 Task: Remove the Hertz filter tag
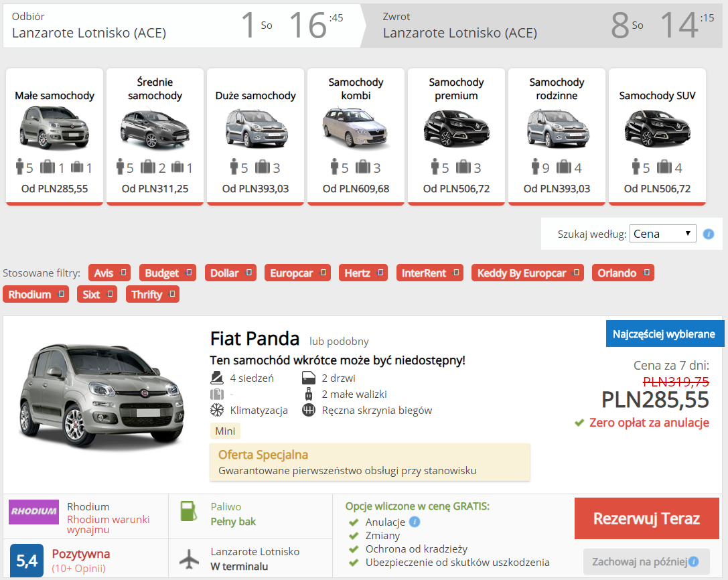pos(380,273)
